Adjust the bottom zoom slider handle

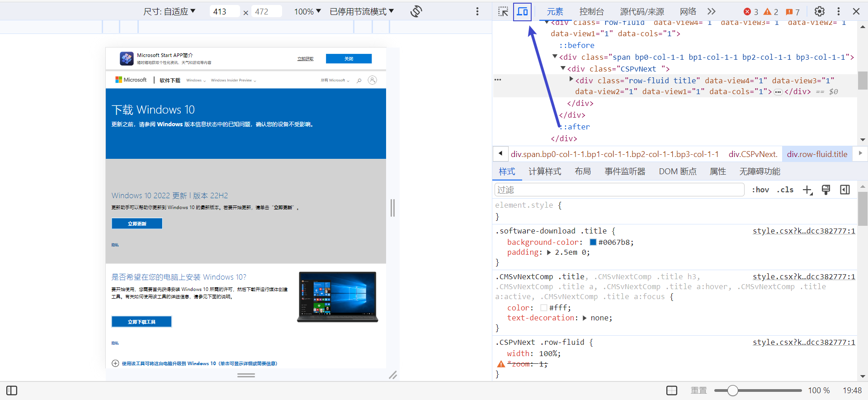click(x=732, y=390)
